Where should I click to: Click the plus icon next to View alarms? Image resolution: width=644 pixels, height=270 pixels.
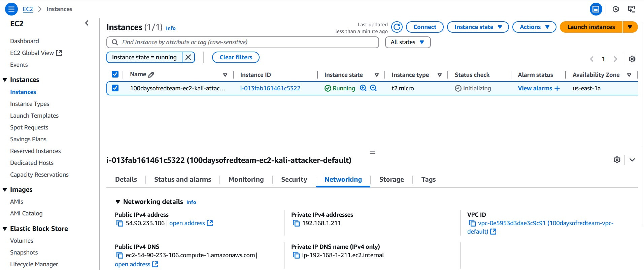pyautogui.click(x=557, y=88)
